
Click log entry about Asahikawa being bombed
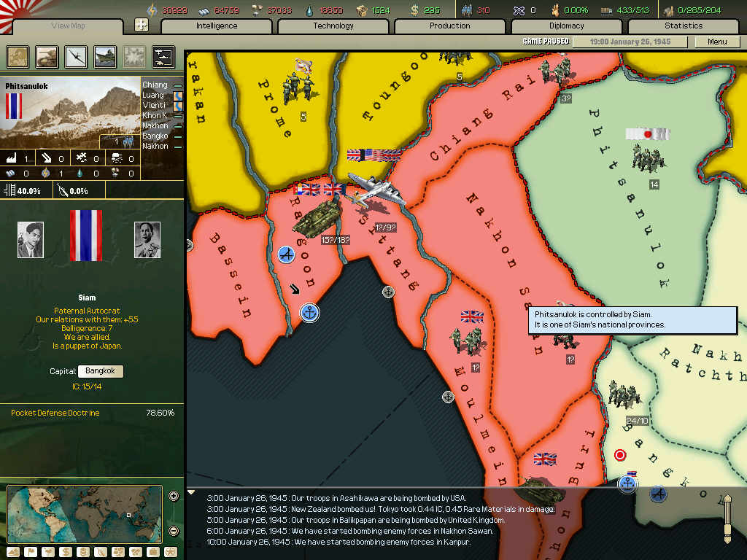click(336, 498)
